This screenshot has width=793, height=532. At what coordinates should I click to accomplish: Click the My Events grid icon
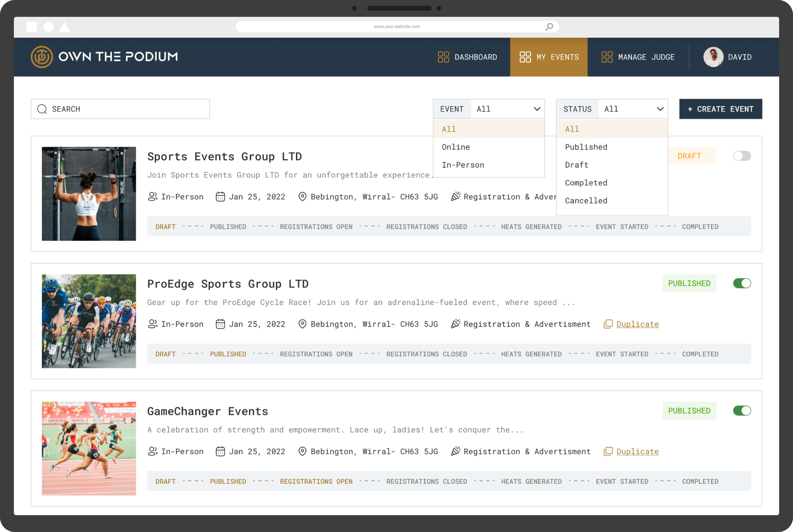coord(525,57)
